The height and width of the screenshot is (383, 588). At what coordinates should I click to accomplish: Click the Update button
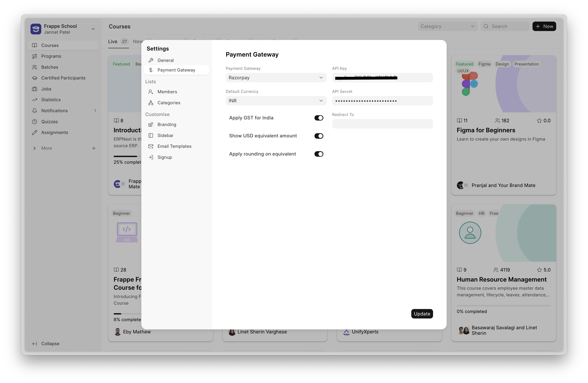click(x=422, y=314)
